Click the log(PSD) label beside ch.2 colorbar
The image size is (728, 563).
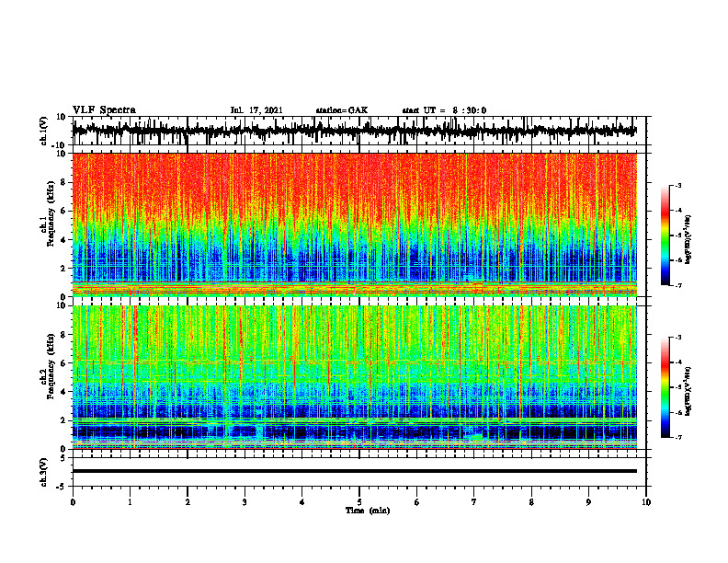pos(688,391)
